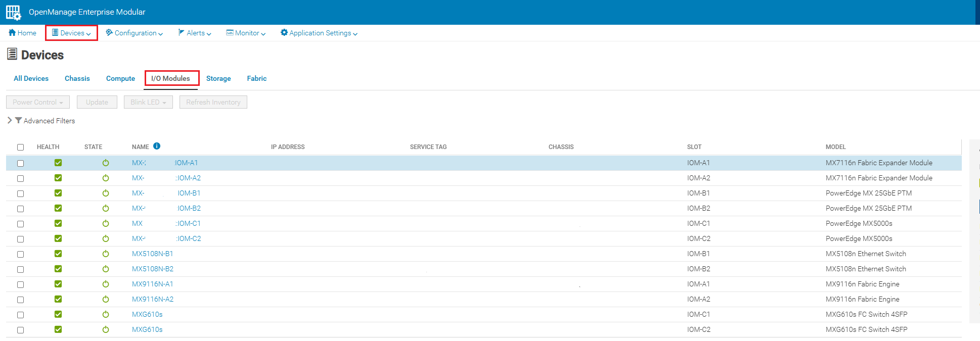Screen dimensions: 980x341
Task: Click the Refresh Inventory button
Action: (213, 102)
